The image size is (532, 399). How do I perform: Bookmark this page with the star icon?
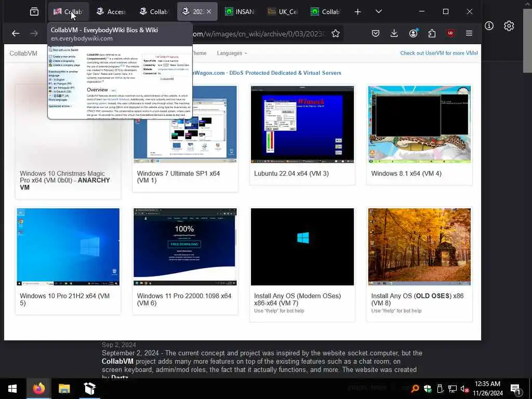pyautogui.click(x=336, y=33)
